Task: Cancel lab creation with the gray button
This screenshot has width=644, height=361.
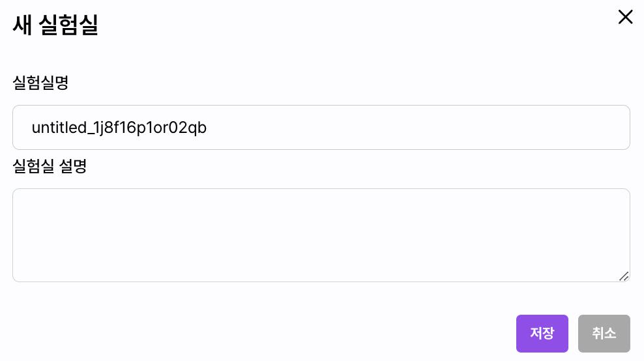Action: click(604, 334)
